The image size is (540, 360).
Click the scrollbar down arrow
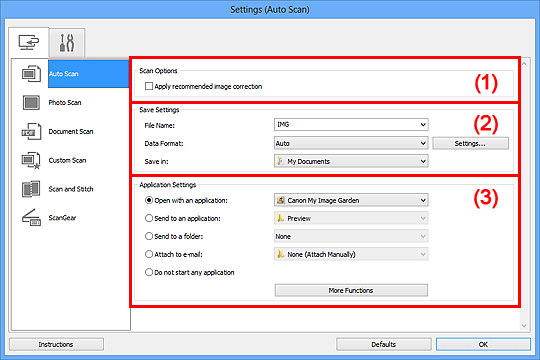[524, 326]
